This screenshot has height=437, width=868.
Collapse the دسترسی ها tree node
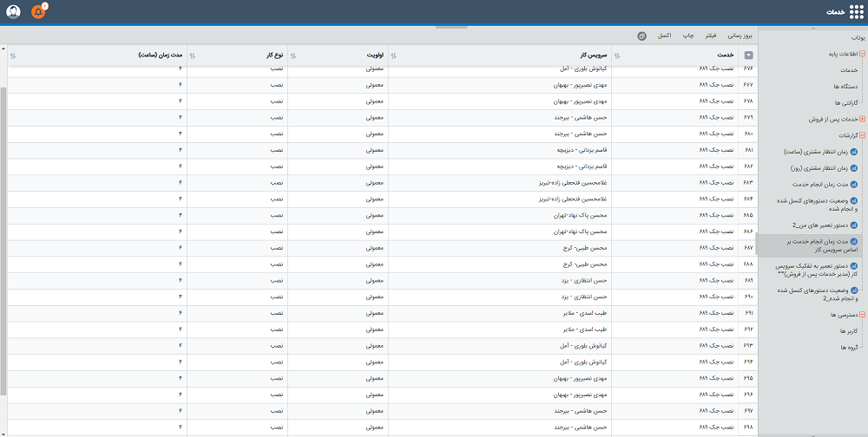(x=862, y=315)
